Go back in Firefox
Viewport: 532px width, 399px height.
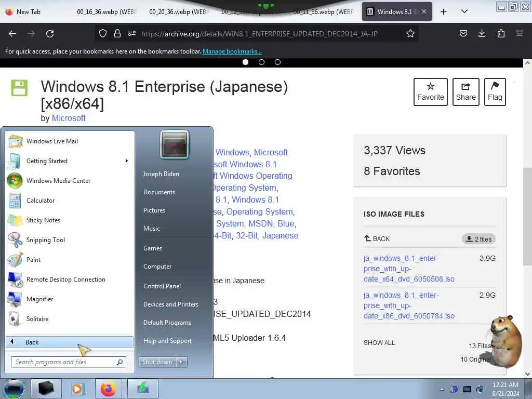12,34
